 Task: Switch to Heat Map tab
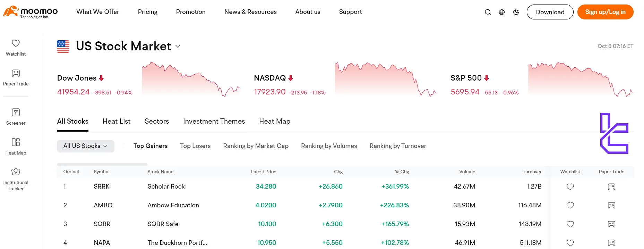[275, 121]
